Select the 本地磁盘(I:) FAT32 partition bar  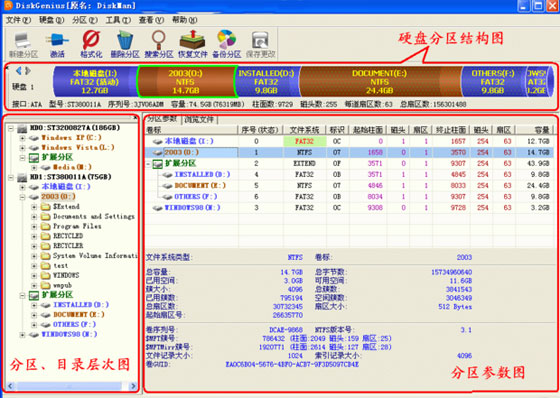click(x=95, y=82)
